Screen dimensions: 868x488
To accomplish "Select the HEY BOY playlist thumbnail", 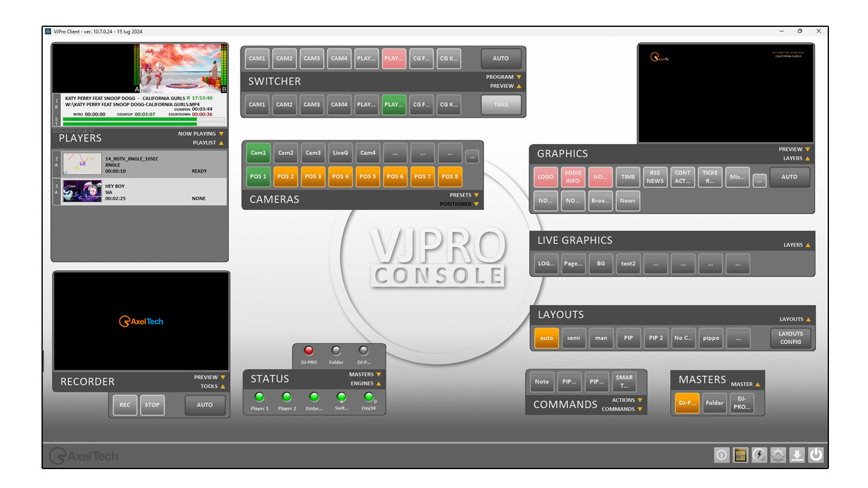I will point(82,192).
